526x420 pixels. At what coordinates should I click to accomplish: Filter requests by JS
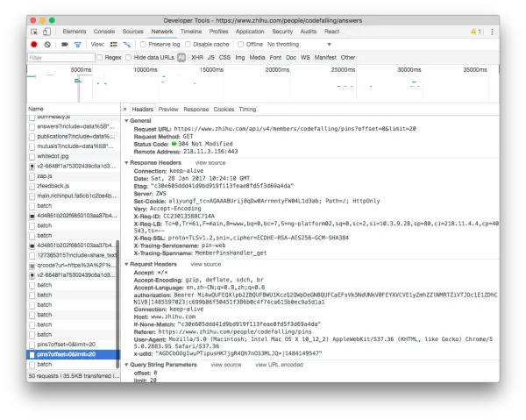tap(210, 57)
